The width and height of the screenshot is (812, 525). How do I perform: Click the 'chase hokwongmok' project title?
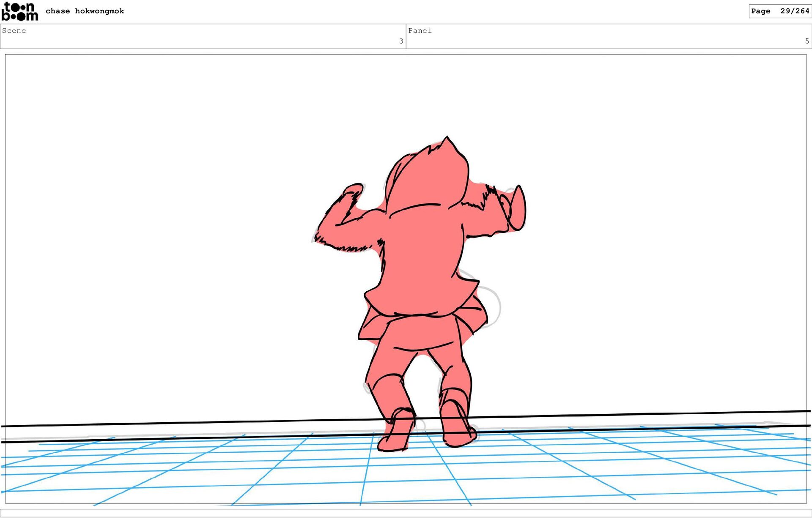85,11
